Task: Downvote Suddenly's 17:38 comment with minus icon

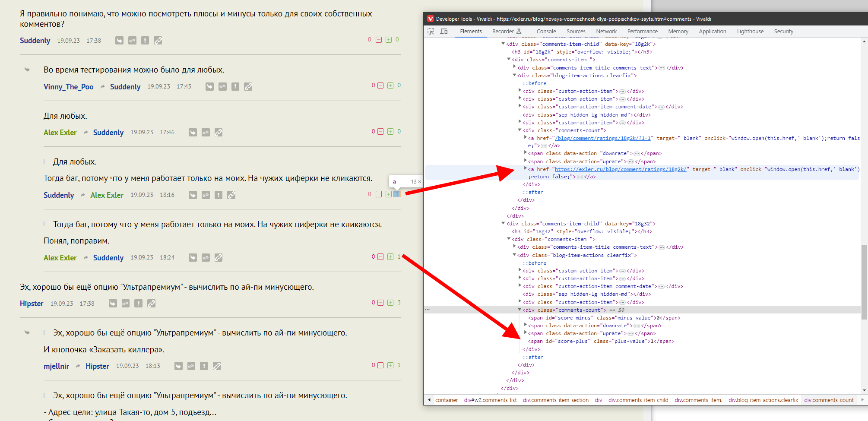Action: point(379,40)
